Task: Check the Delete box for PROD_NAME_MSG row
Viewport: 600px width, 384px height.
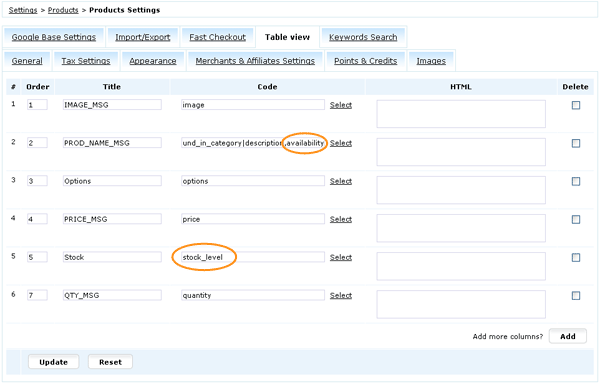Action: (576, 143)
